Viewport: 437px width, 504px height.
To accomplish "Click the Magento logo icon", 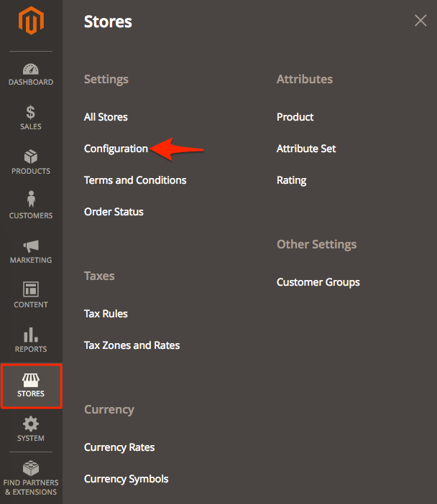I will (31, 23).
